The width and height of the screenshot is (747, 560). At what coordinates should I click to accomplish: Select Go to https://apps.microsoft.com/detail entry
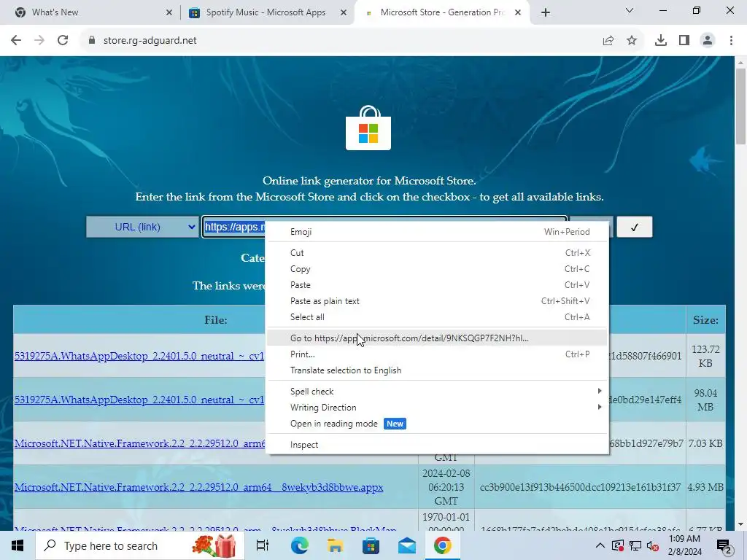click(x=438, y=338)
